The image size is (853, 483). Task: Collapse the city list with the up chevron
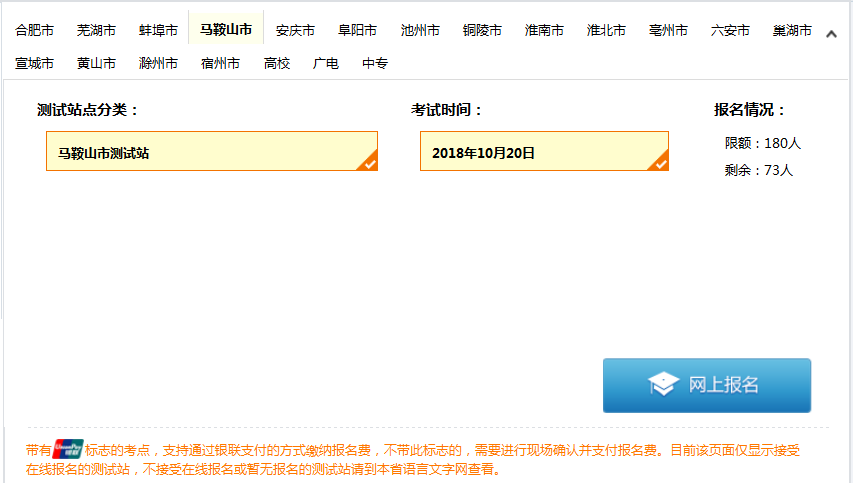point(831,34)
